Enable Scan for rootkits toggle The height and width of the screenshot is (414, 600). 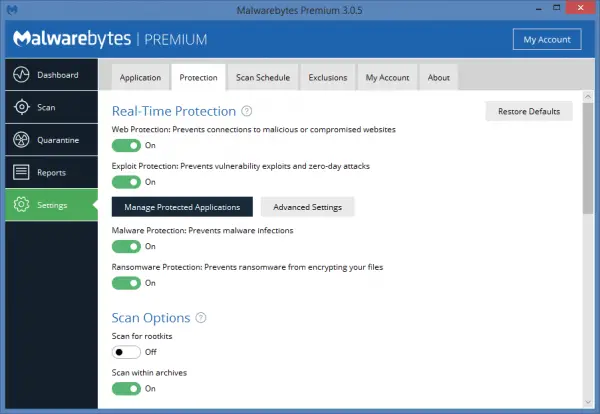(126, 352)
